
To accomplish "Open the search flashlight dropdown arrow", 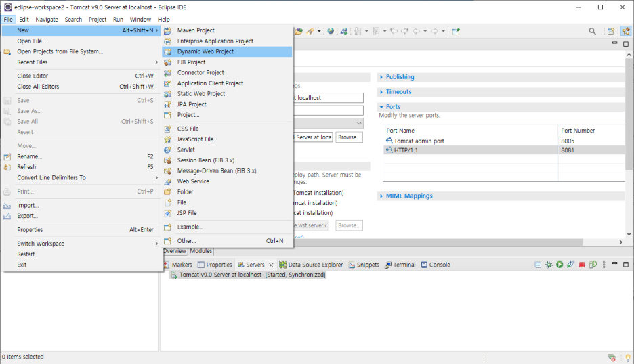I will (319, 31).
